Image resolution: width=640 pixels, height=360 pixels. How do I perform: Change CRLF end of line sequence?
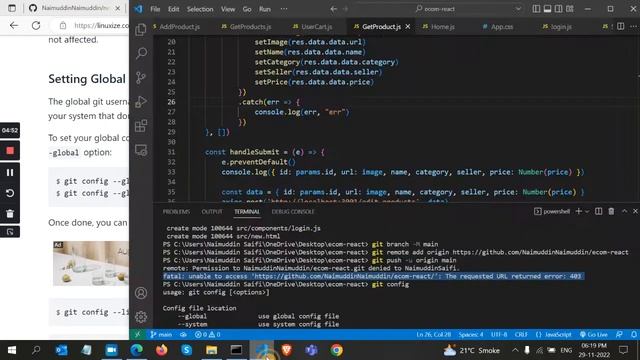pyautogui.click(x=521, y=334)
